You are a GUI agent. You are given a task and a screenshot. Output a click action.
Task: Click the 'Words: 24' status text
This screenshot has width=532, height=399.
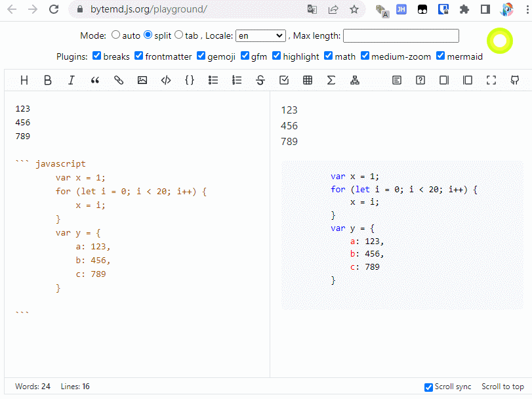[33, 387]
